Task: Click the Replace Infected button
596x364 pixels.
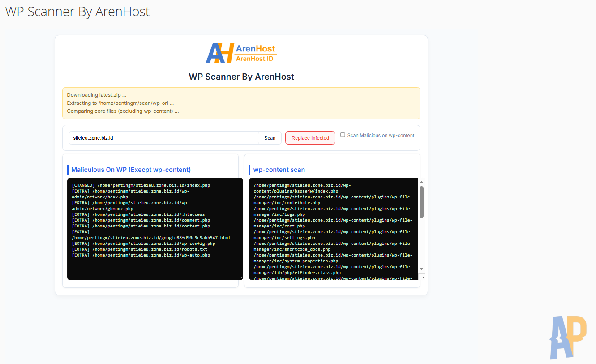Action: 310,138
